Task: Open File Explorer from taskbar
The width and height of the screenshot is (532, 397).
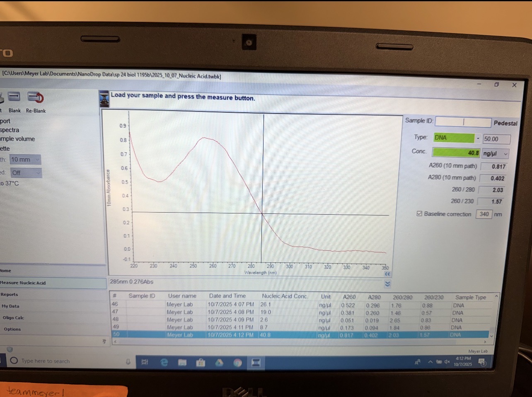Action: (182, 363)
